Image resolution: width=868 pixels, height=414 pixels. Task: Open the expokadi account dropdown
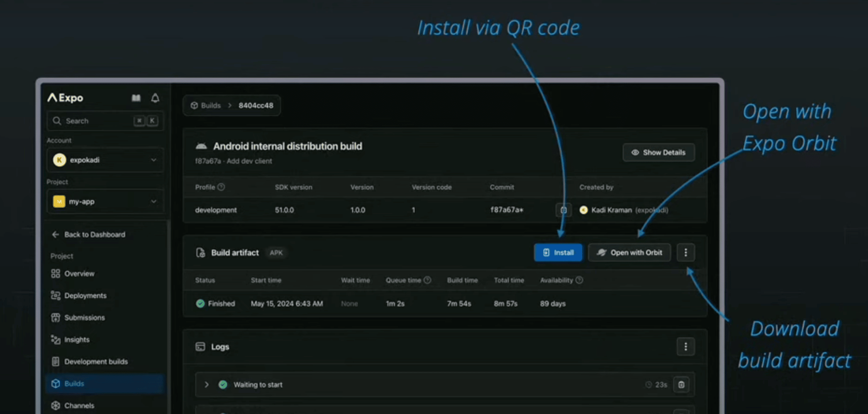(105, 160)
